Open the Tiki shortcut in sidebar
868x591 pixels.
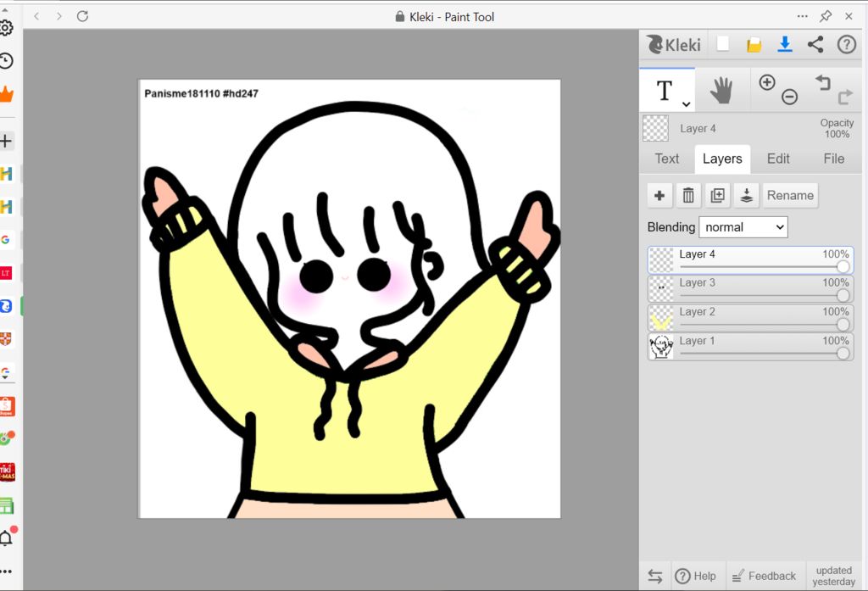pyautogui.click(x=6, y=472)
